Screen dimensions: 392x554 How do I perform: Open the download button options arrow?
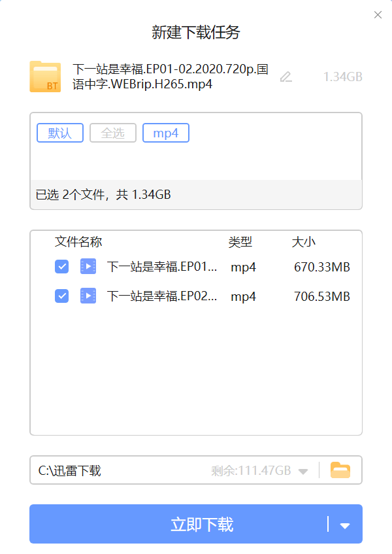(345, 525)
